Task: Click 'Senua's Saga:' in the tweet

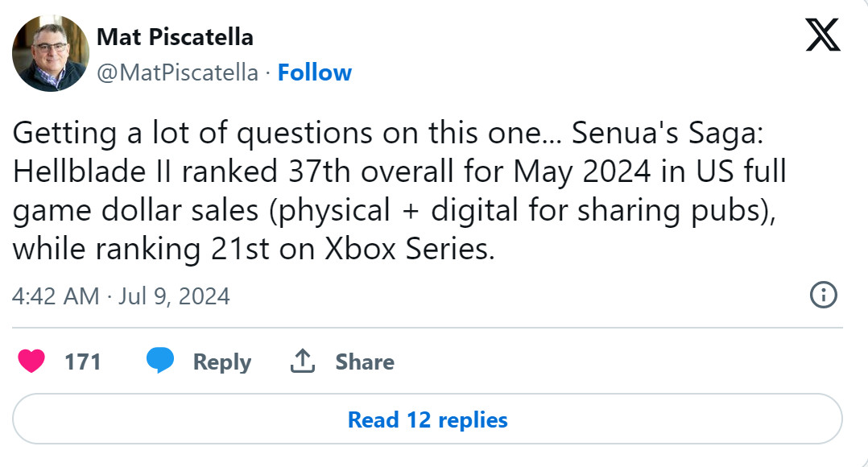Action: (672, 134)
